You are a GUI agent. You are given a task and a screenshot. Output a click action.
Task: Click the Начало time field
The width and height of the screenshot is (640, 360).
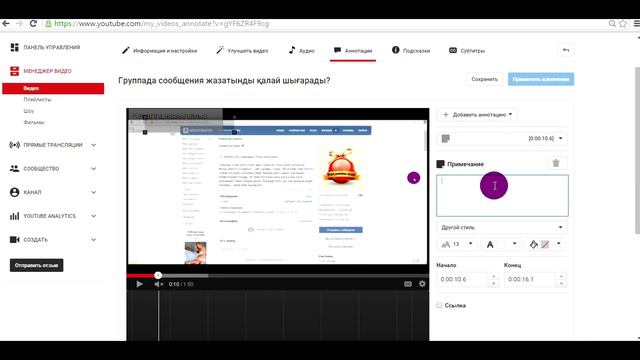[x=462, y=280]
